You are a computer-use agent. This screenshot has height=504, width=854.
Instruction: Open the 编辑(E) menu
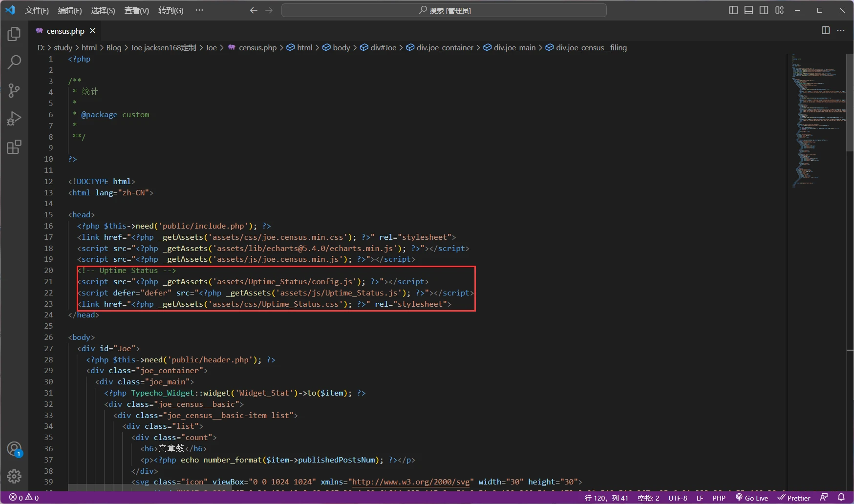70,10
